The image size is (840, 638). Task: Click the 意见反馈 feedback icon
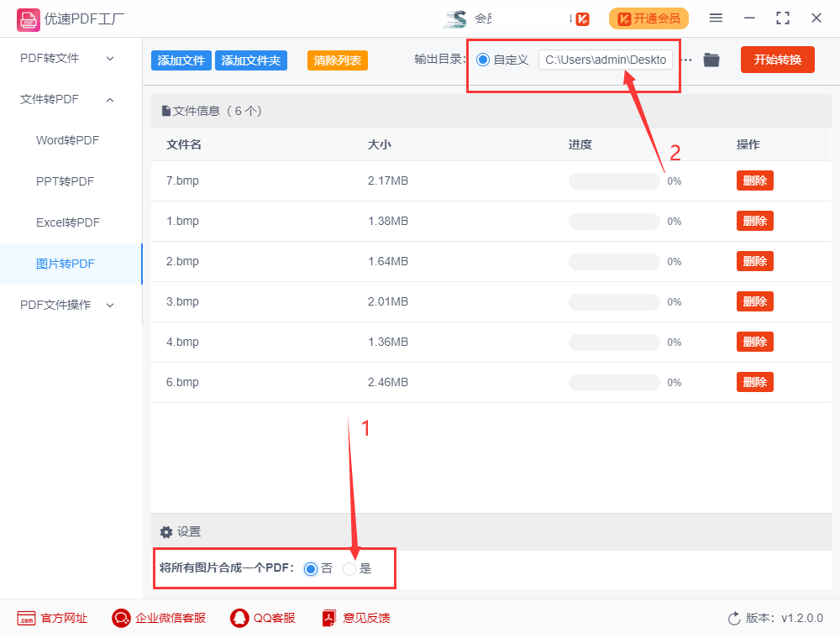click(x=328, y=618)
